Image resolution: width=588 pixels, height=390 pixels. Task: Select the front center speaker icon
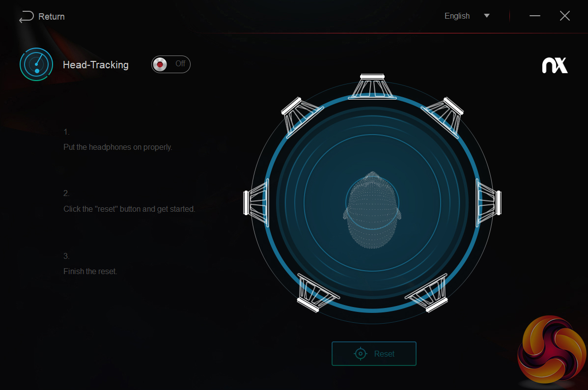point(372,86)
